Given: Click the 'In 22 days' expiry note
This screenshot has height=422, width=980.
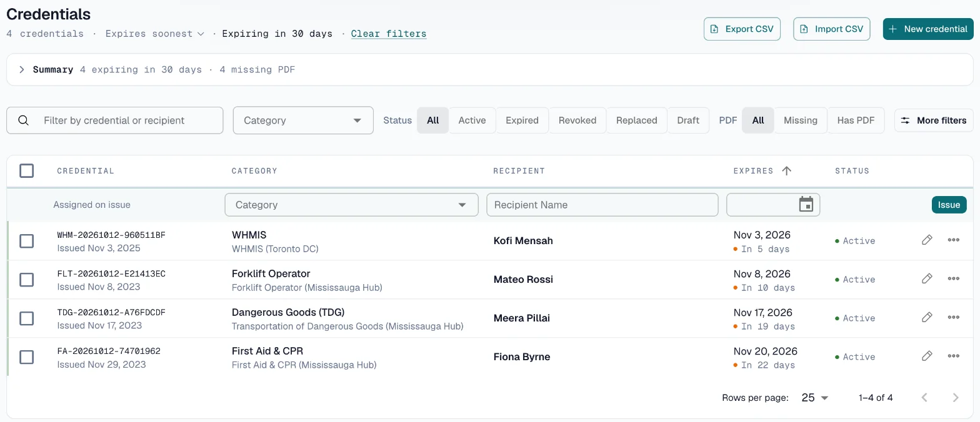Looking at the screenshot, I should pyautogui.click(x=768, y=365).
